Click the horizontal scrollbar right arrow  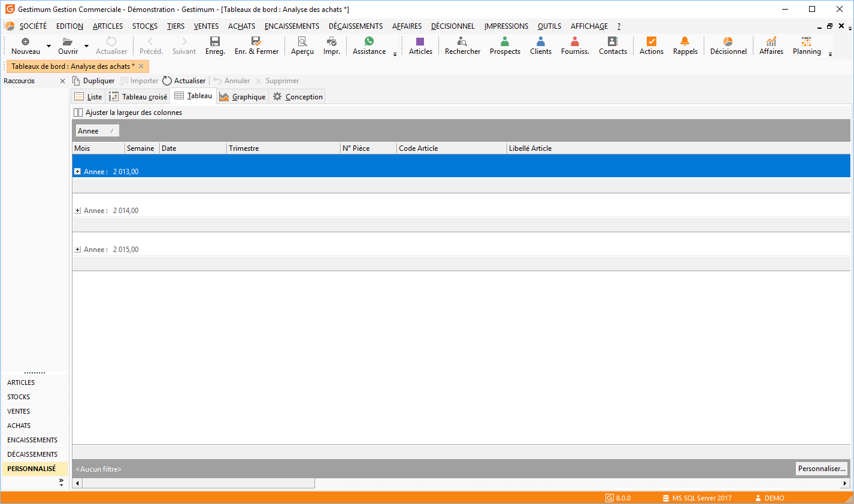pyautogui.click(x=845, y=483)
